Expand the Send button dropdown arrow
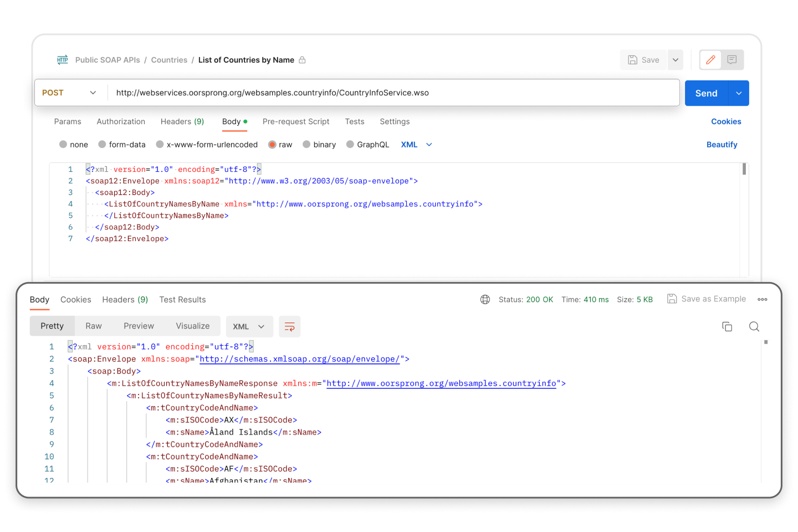Viewport: 798px width, 532px height. coord(738,93)
